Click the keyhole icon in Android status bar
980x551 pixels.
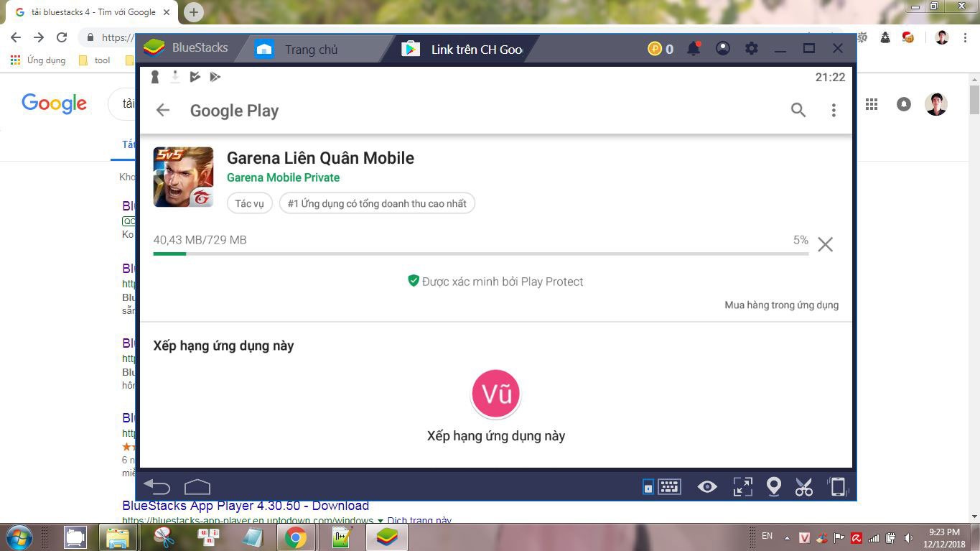155,77
